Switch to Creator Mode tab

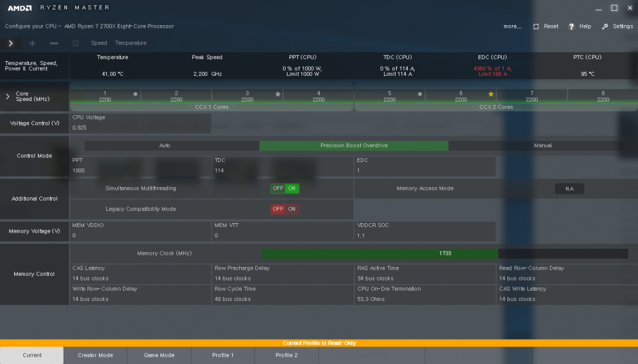tap(95, 355)
